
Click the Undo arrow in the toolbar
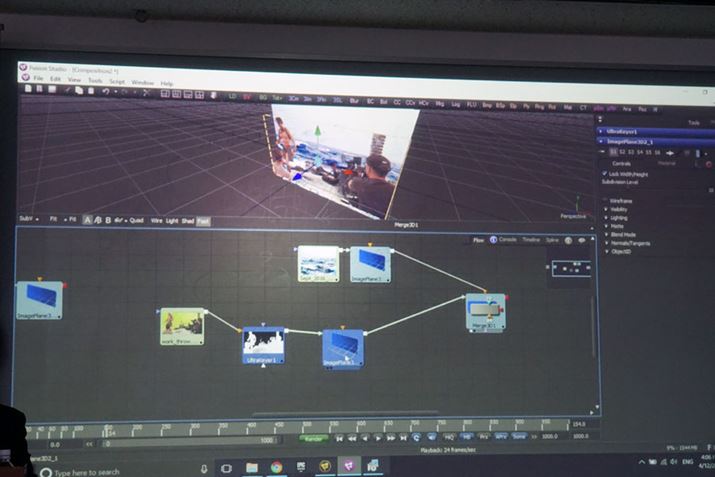[104, 92]
